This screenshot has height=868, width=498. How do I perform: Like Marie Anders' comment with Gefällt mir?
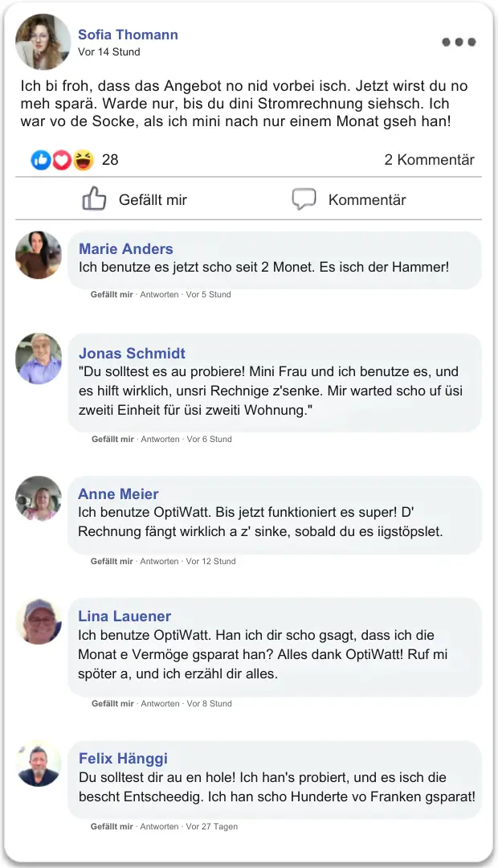pos(112,294)
